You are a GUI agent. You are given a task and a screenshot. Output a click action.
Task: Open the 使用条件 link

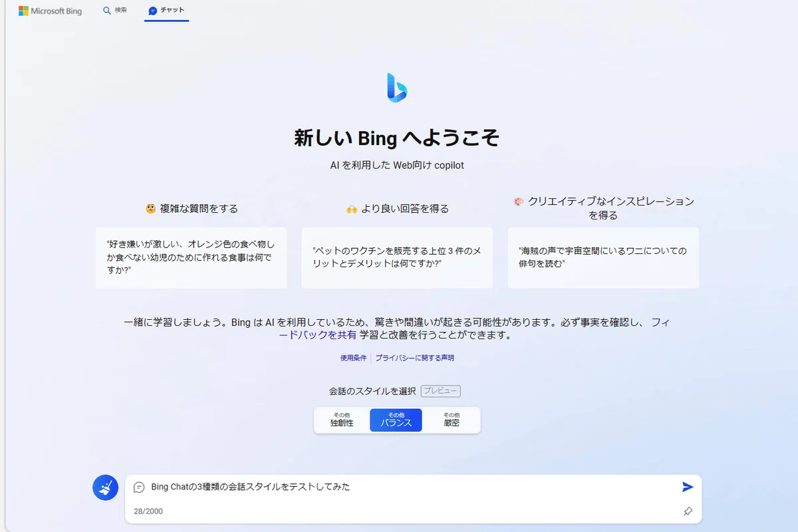click(x=354, y=358)
